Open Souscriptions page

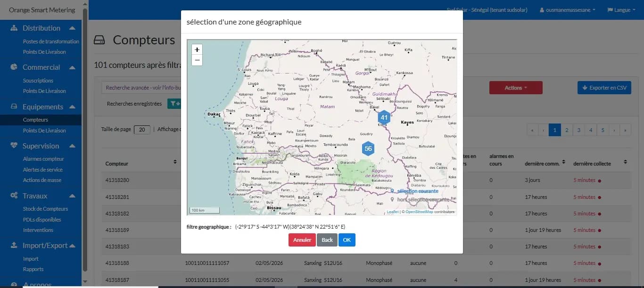[38, 81]
